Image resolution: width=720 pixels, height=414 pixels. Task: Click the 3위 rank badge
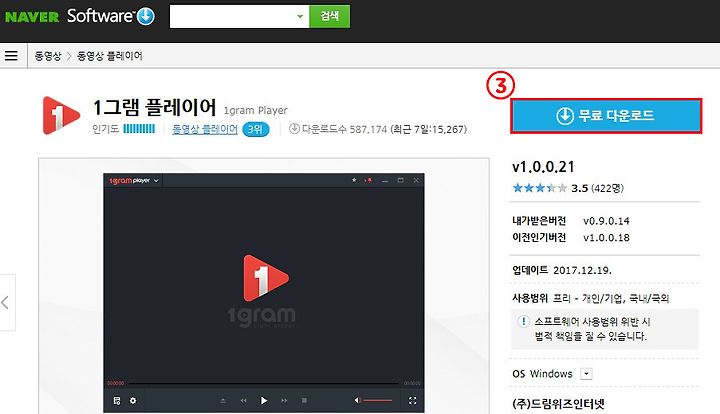coord(255,129)
